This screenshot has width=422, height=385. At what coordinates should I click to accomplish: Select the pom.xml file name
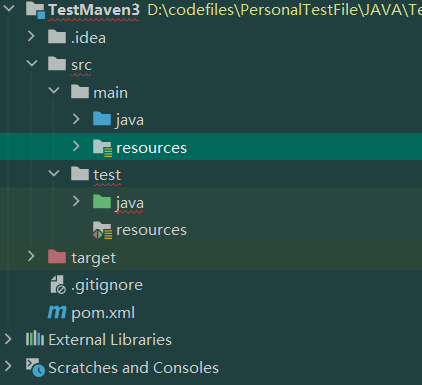(x=103, y=313)
